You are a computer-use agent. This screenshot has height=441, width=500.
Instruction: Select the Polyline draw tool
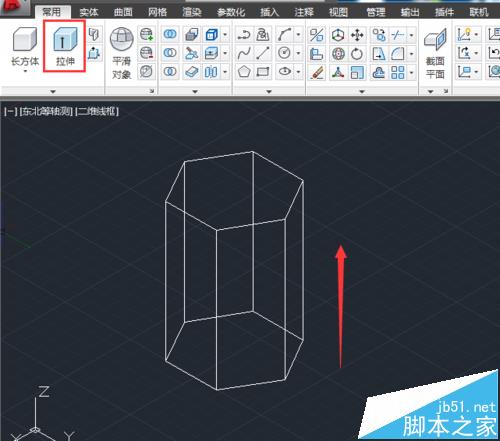(244, 34)
